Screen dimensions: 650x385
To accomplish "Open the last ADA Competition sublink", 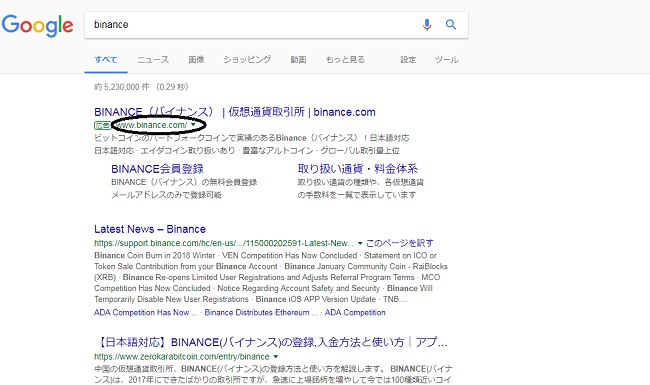I will point(355,312).
